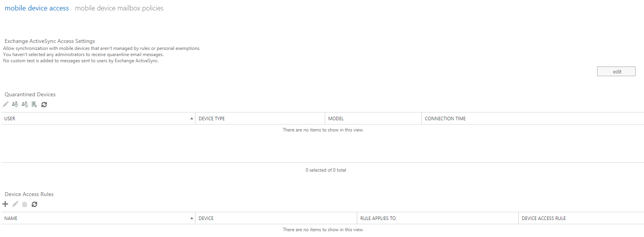This screenshot has height=237, width=644.
Task: Add a new device access rule
Action: [5, 204]
